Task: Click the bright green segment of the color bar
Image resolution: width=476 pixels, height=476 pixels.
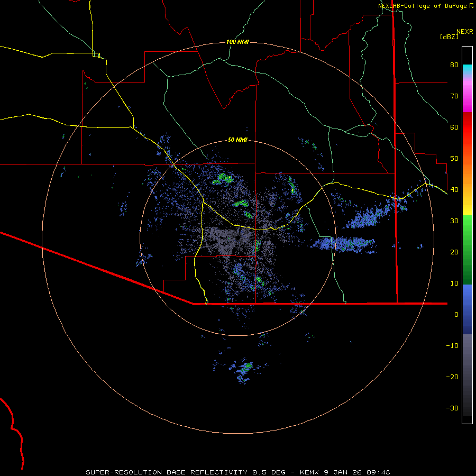Action: click(467, 227)
